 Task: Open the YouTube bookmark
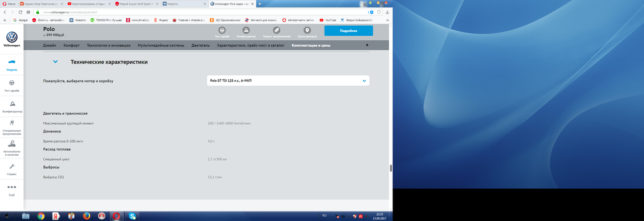tap(328, 20)
